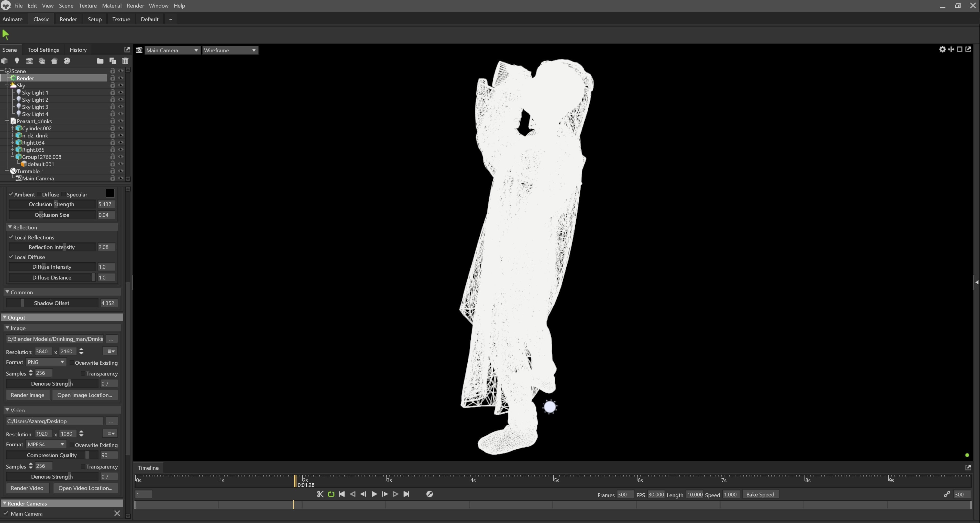Screen dimensions: 980x523
Task: Enable the Overwrite Existing checkbox under Image
Action: point(72,363)
